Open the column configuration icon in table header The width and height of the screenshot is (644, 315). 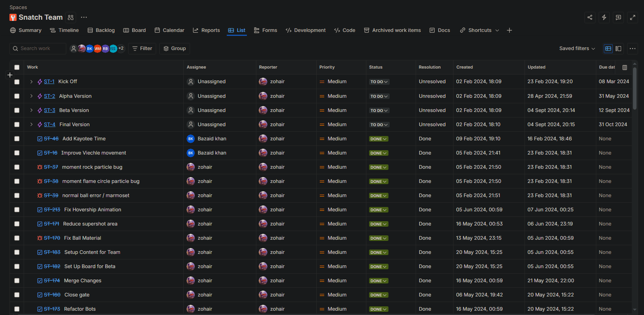(625, 67)
